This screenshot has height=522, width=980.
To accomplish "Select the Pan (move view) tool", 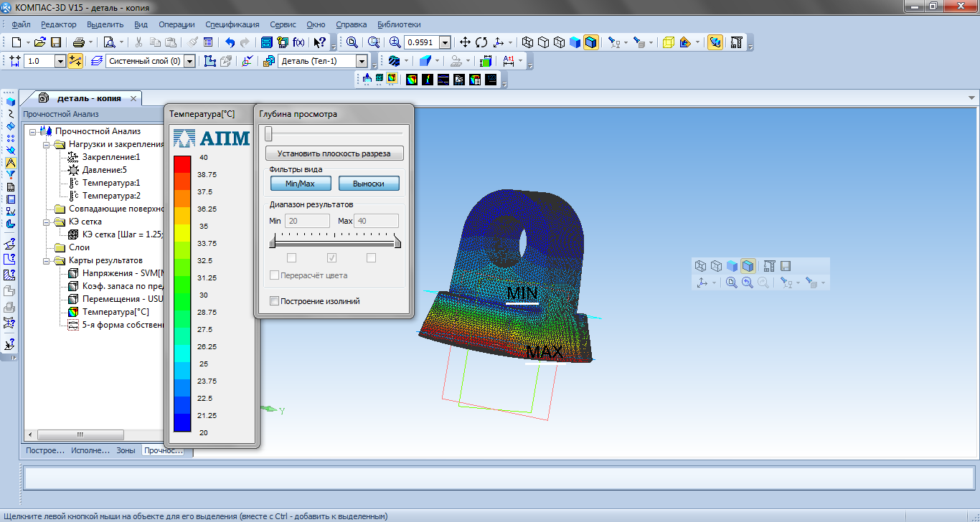I will tap(465, 42).
